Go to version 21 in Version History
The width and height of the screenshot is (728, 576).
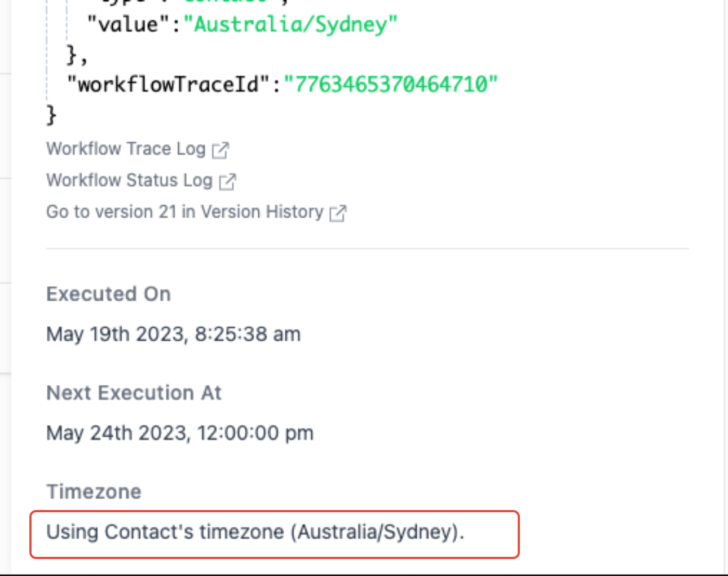pyautogui.click(x=185, y=212)
